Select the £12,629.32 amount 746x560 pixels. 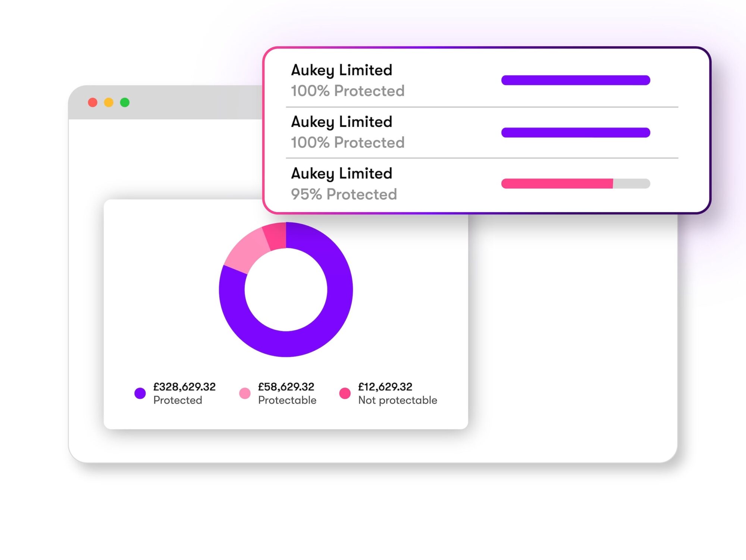click(385, 387)
